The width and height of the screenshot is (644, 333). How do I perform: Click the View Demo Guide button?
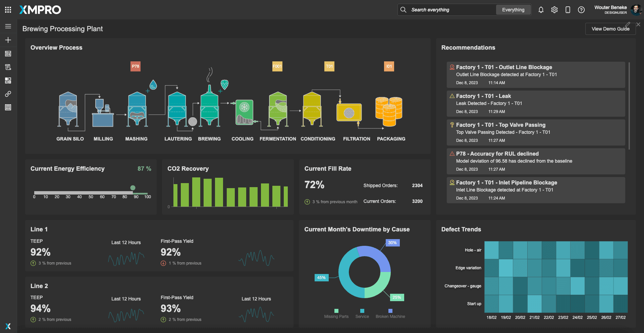click(610, 29)
